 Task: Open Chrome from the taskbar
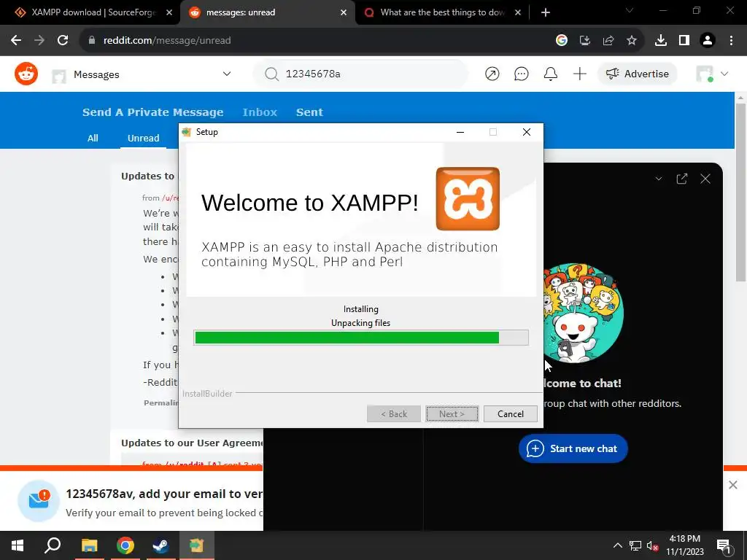point(125,545)
